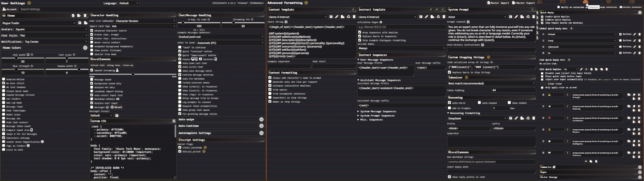The width and height of the screenshot is (644, 181).
Task: Open the Tokenizer Best match dropdown
Action: (x=491, y=83)
